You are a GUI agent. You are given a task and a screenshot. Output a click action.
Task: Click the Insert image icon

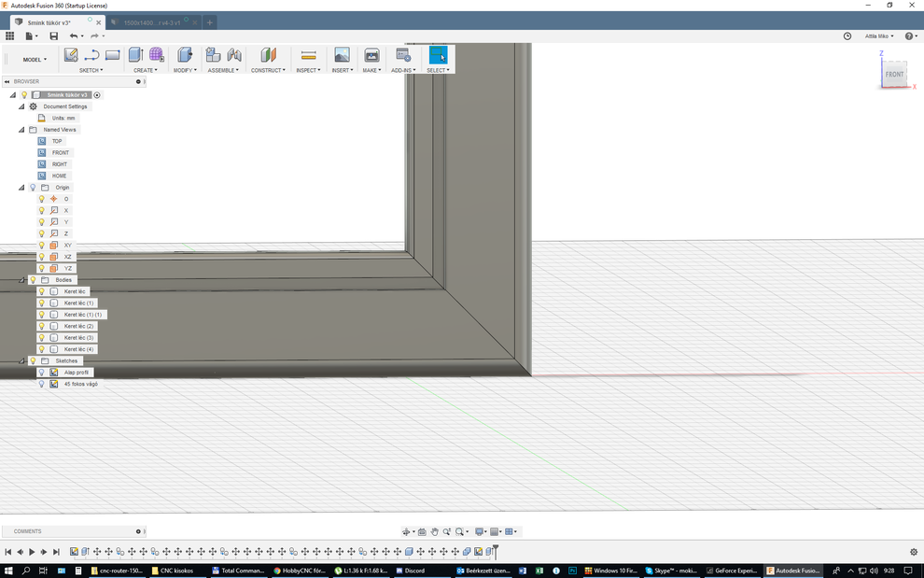coord(342,55)
